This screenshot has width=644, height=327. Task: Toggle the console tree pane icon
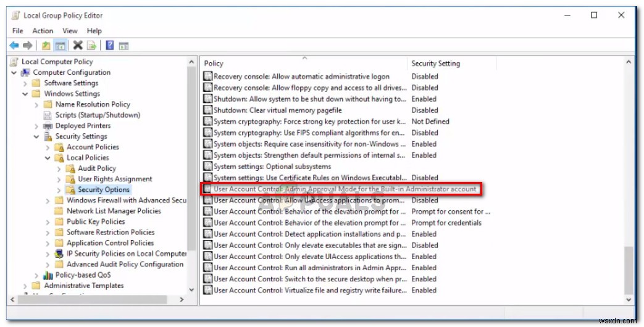tap(61, 46)
